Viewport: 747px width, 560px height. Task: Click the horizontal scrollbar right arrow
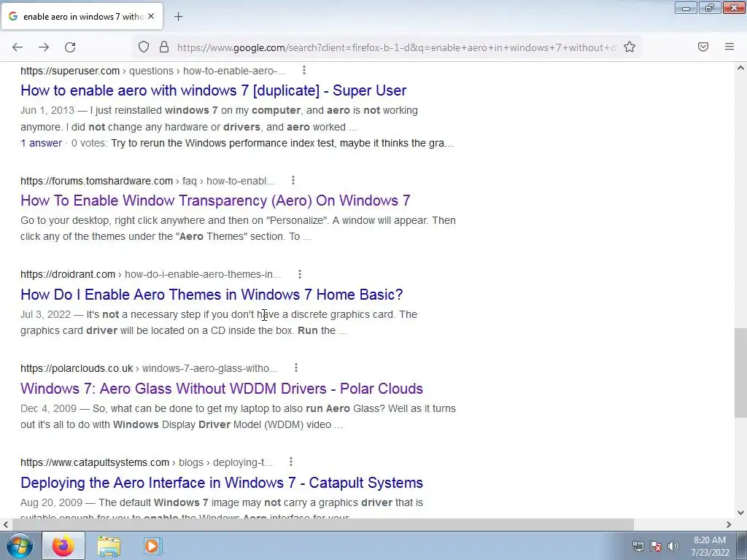click(x=729, y=524)
